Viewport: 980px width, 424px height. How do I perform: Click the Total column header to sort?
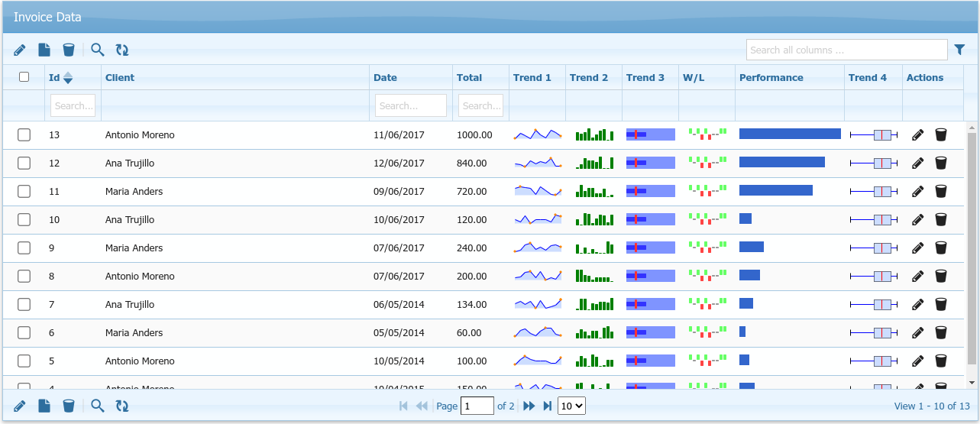point(469,78)
